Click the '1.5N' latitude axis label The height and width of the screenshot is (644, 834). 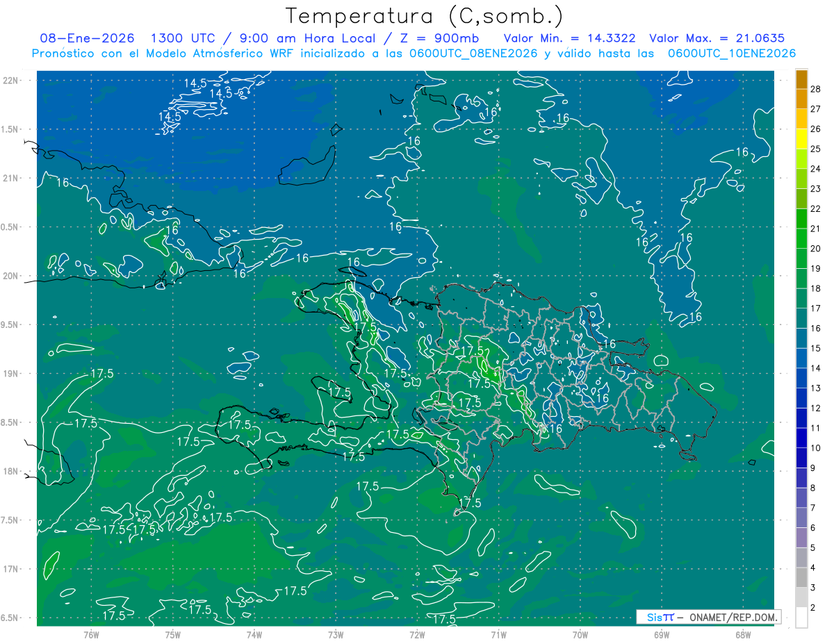point(9,129)
